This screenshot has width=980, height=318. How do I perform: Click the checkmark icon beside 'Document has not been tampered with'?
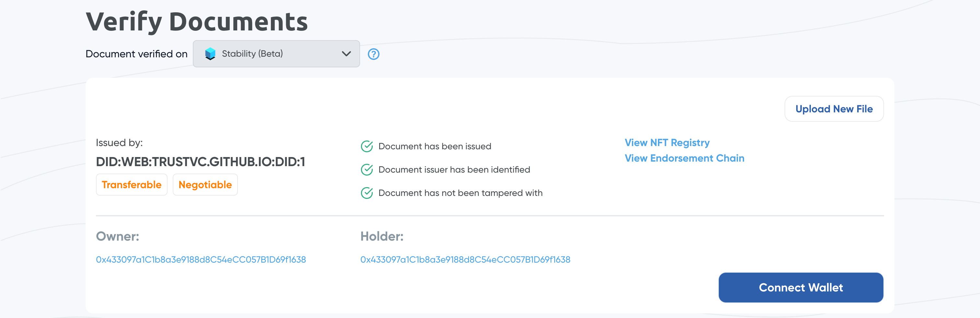coord(366,193)
